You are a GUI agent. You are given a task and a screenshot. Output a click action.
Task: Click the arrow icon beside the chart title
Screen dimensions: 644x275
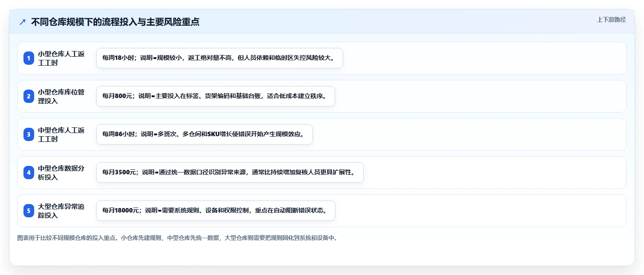(x=23, y=22)
